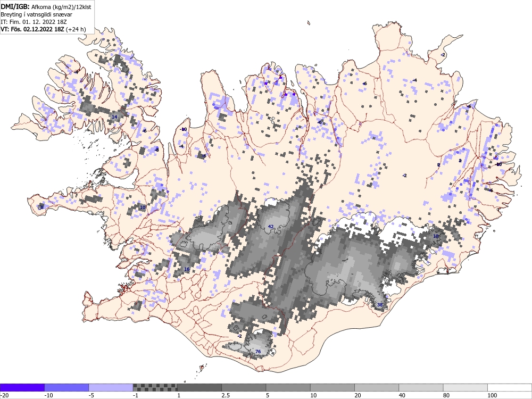The height and width of the screenshot is (399, 532).
Task: Click the '42' value on the central glacier
Action: click(x=271, y=227)
